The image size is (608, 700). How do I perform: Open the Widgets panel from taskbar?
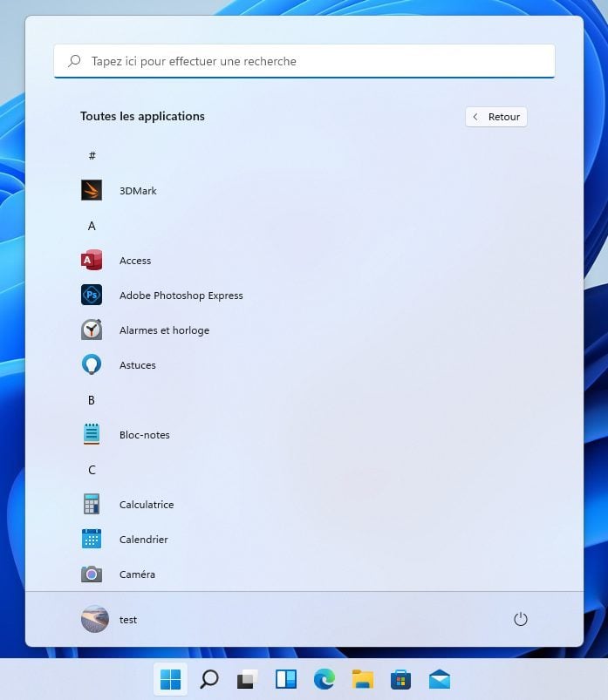click(x=286, y=679)
